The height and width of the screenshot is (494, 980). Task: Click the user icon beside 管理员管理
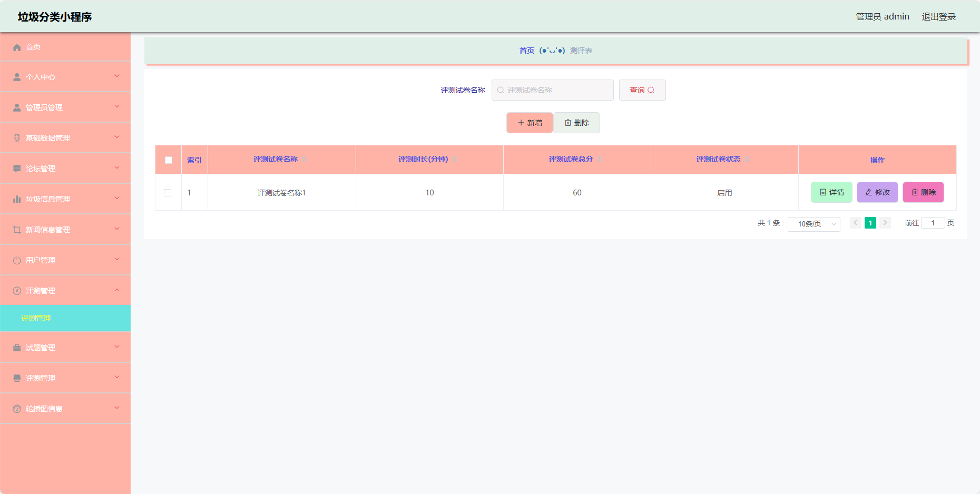(17, 107)
